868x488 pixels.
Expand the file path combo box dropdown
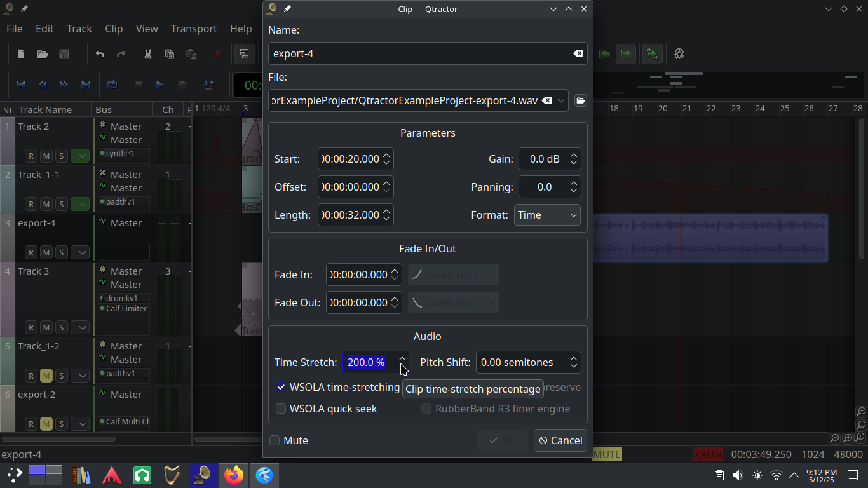[560, 100]
